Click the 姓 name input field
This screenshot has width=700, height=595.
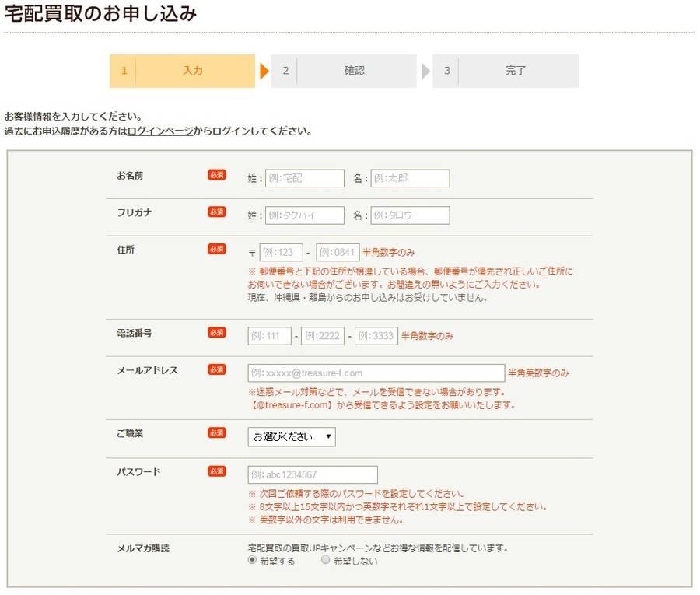(304, 178)
